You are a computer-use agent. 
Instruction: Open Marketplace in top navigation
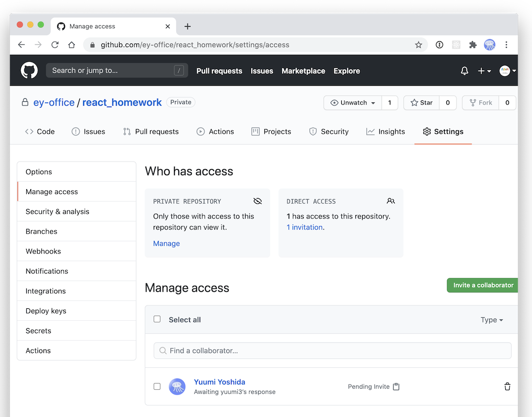tap(303, 71)
